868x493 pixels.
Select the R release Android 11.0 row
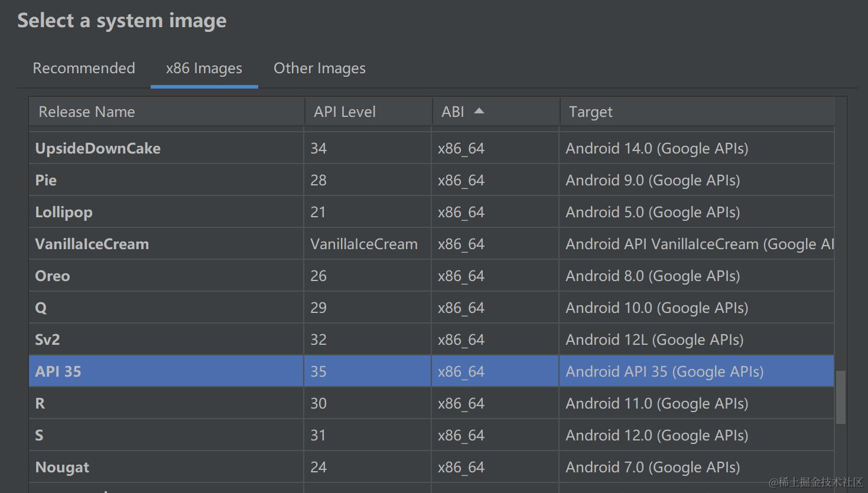431,403
